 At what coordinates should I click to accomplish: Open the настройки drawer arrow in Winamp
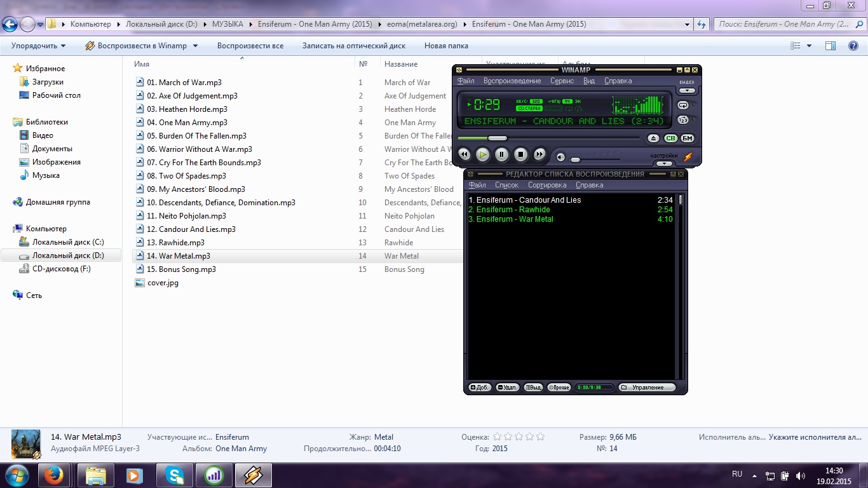point(663,163)
